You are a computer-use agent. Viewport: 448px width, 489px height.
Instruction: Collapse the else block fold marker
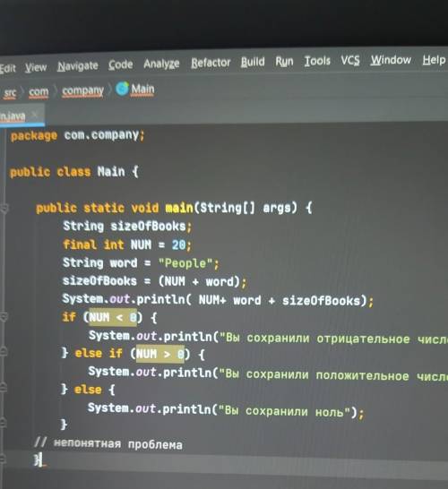(x=3, y=388)
